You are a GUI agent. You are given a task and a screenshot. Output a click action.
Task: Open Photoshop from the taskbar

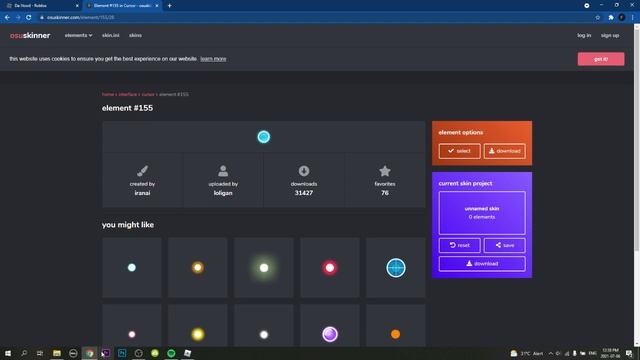[122, 353]
